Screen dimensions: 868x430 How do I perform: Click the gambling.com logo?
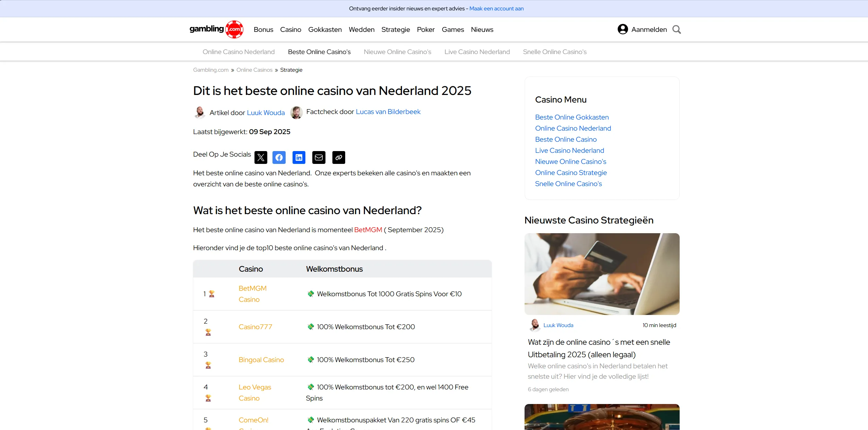(216, 29)
